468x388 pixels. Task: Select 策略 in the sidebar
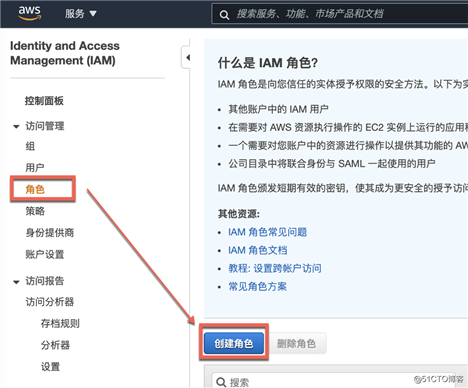pyautogui.click(x=35, y=211)
